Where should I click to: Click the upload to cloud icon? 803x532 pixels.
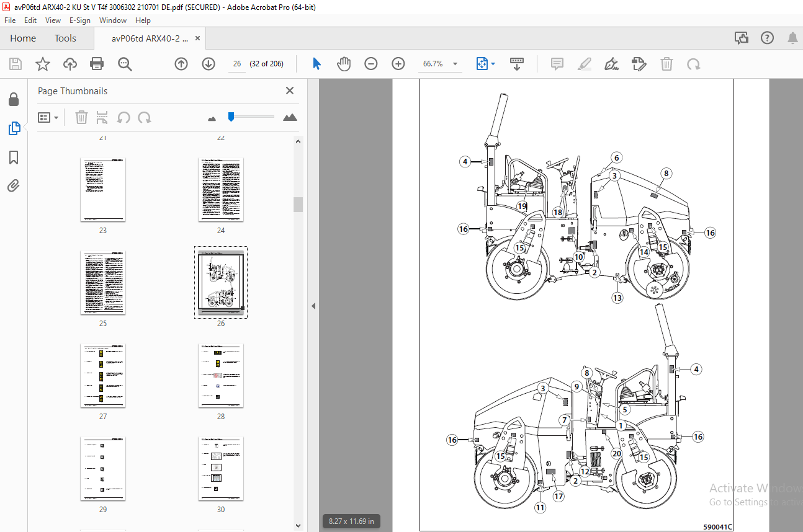[70, 64]
